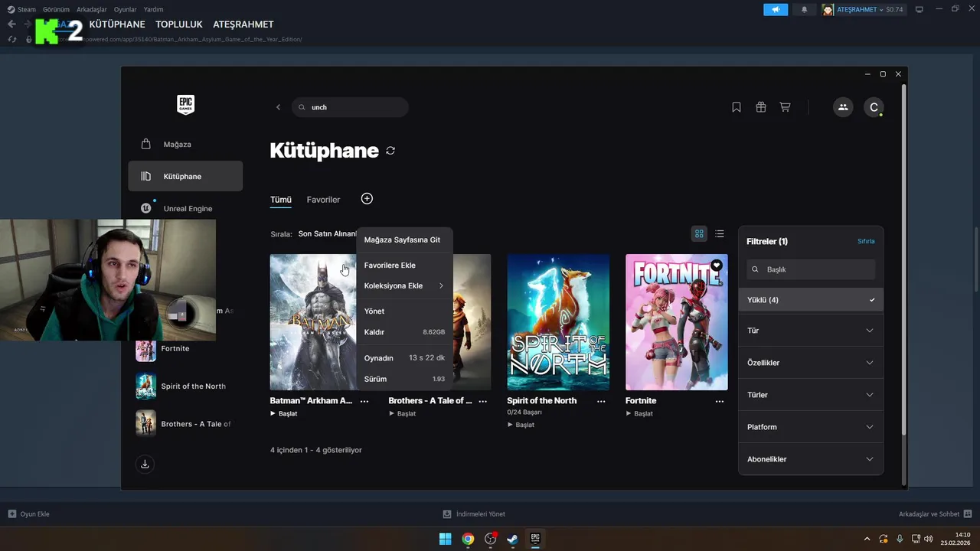980x551 pixels.
Task: Click the Epic Games logo in sidebar
Action: (185, 105)
